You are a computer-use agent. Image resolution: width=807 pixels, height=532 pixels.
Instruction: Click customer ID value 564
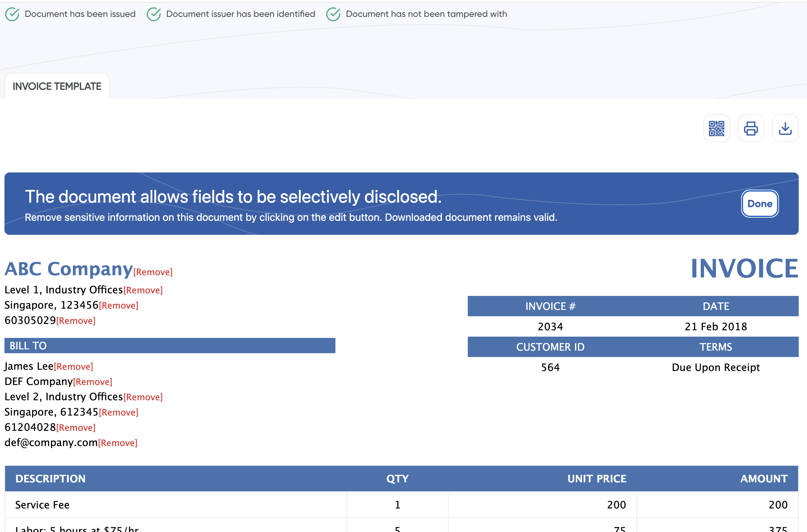pyautogui.click(x=550, y=367)
